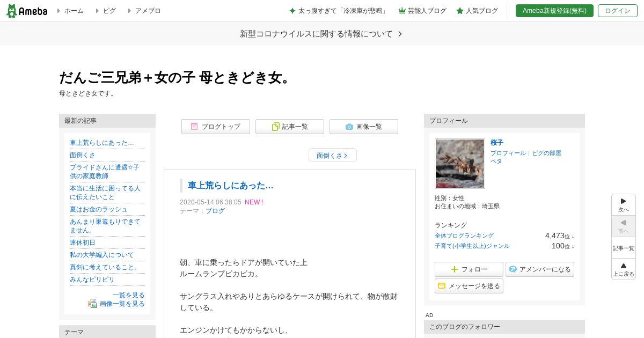
Task: Select sidebar article みんなピリピリ
Action: click(92, 280)
